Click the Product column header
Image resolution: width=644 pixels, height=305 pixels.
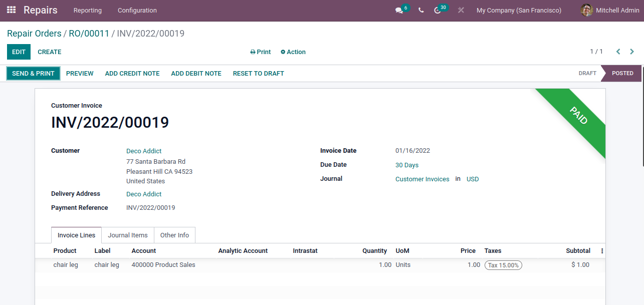tap(65, 251)
